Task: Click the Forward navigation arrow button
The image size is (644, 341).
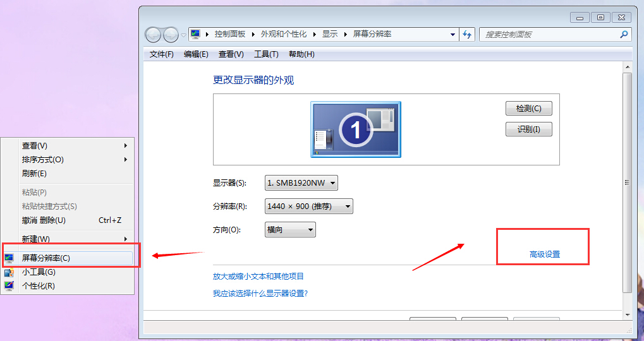Action: (x=171, y=35)
